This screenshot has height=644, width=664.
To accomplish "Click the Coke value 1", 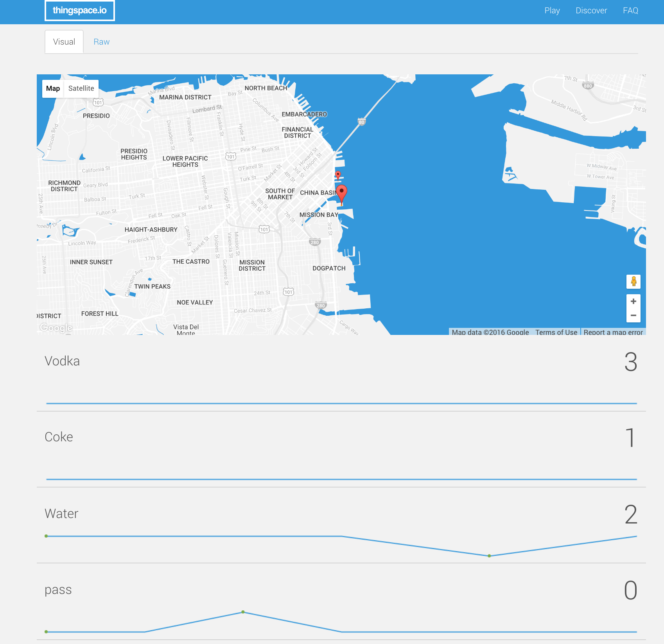I will (630, 438).
